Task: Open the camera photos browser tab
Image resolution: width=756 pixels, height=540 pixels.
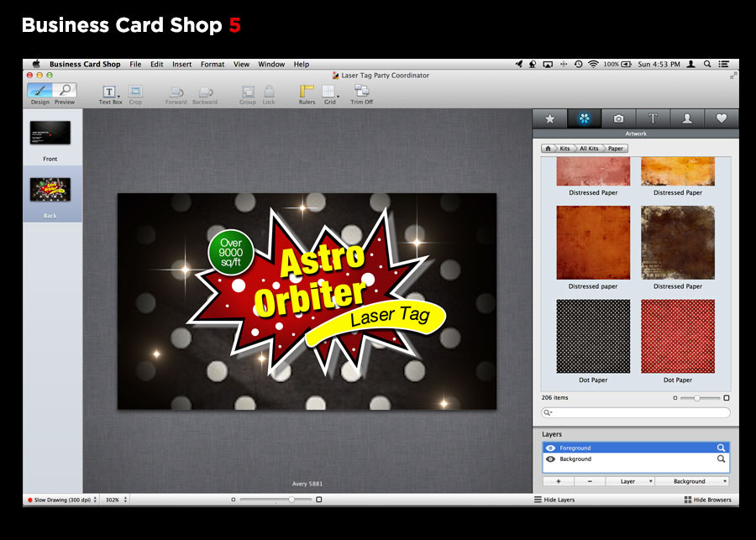Action: [618, 118]
